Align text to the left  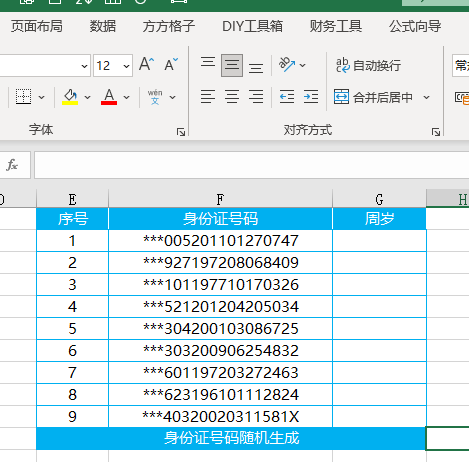(208, 96)
